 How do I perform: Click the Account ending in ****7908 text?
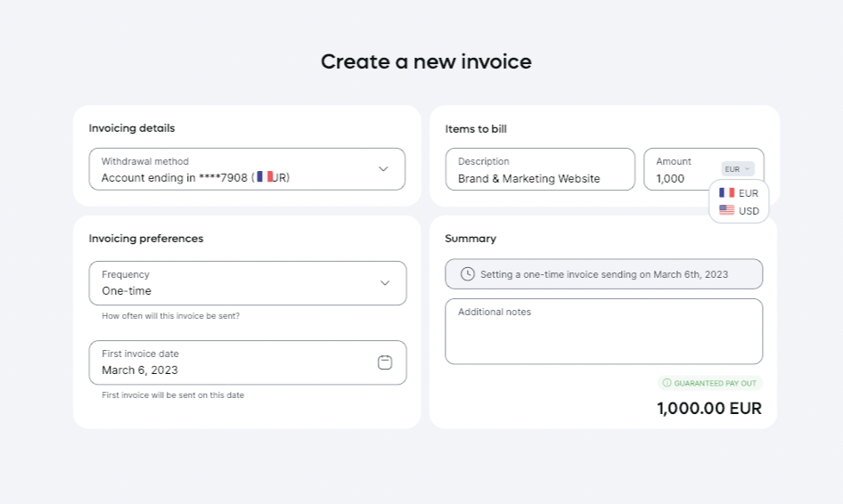[x=174, y=178]
